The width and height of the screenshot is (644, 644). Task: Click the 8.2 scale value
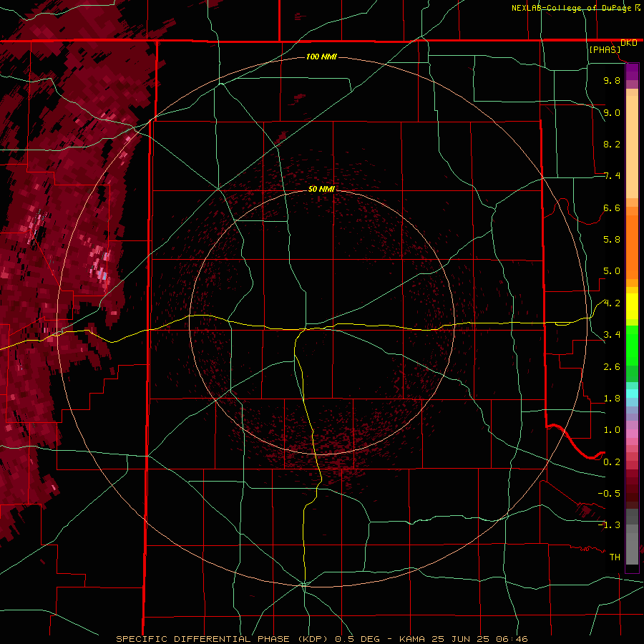pos(612,144)
